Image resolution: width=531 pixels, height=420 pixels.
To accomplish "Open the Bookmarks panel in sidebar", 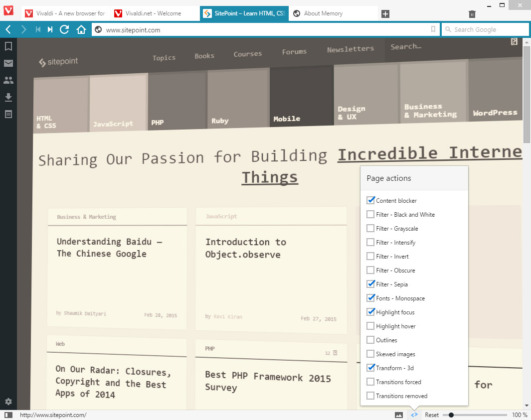I will 8,46.
